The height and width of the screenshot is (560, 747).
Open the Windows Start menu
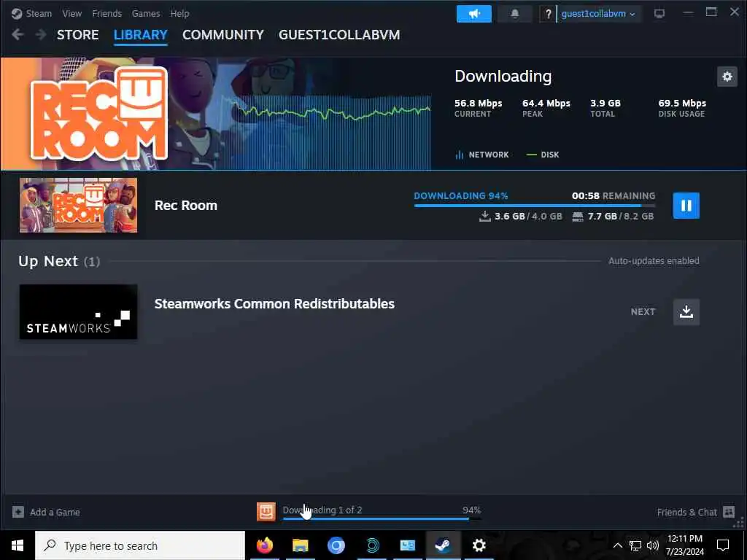[x=18, y=545]
